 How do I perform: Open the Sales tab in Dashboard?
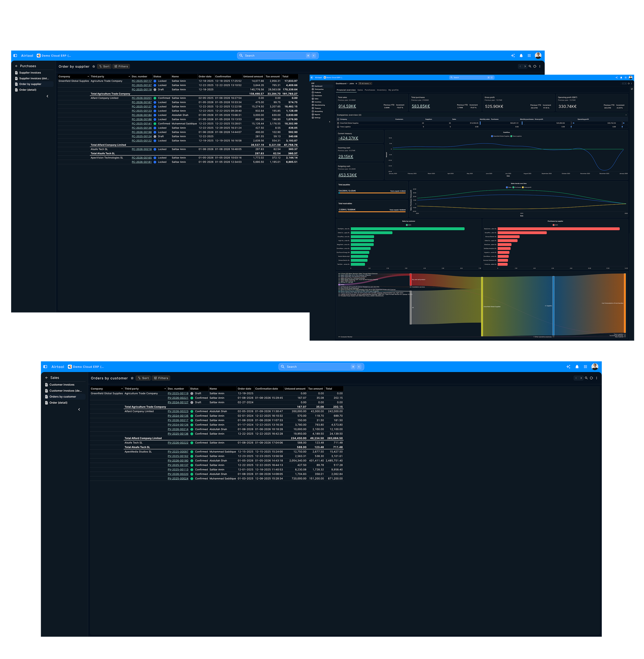(x=360, y=90)
